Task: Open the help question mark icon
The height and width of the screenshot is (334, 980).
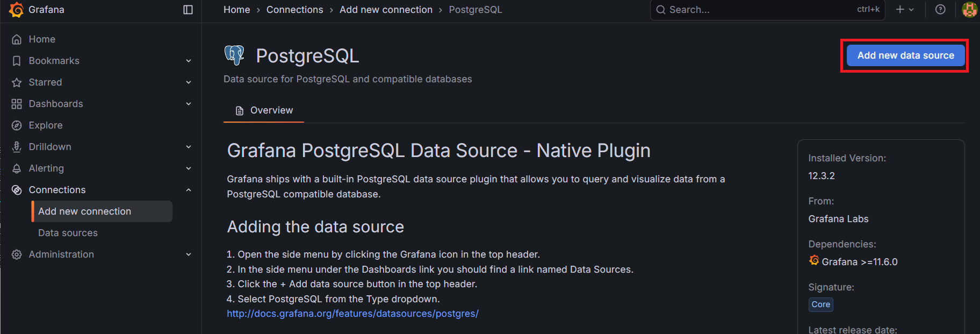Action: [940, 10]
